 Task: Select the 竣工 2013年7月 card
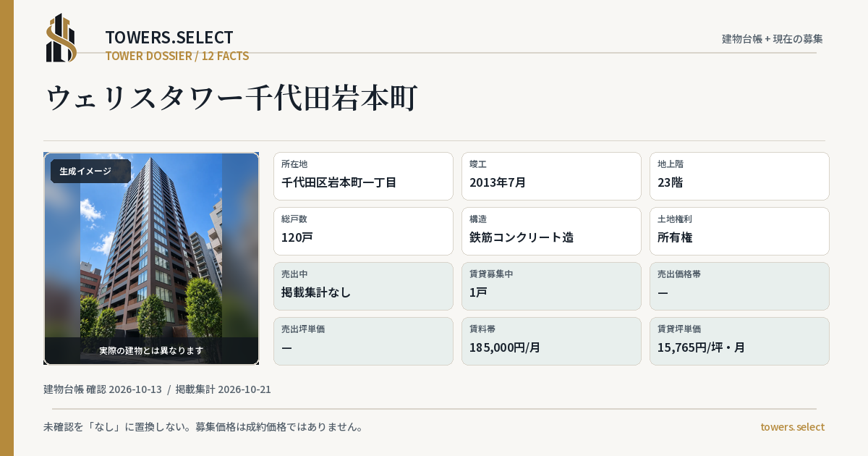pyautogui.click(x=551, y=176)
